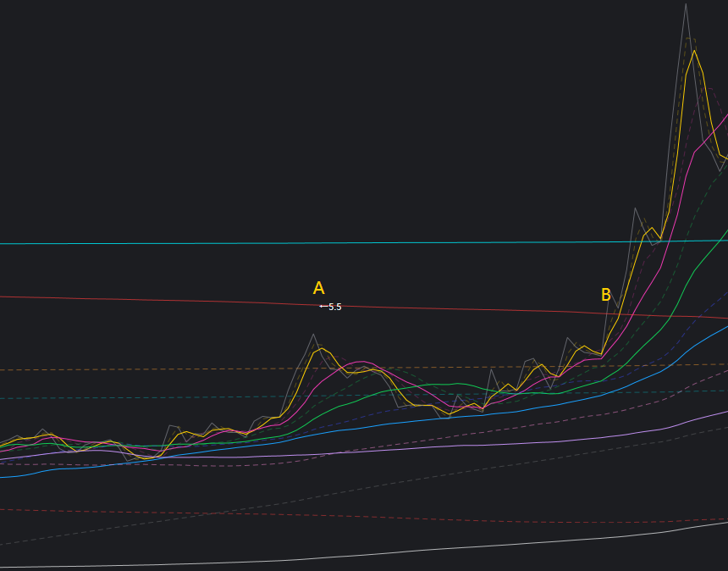Click the orange dashed horizontal line
Image resolution: width=728 pixels, height=571 pixels.
[x=169, y=369]
